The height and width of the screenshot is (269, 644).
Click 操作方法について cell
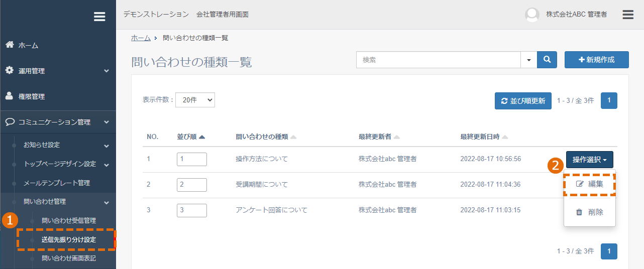pos(262,159)
